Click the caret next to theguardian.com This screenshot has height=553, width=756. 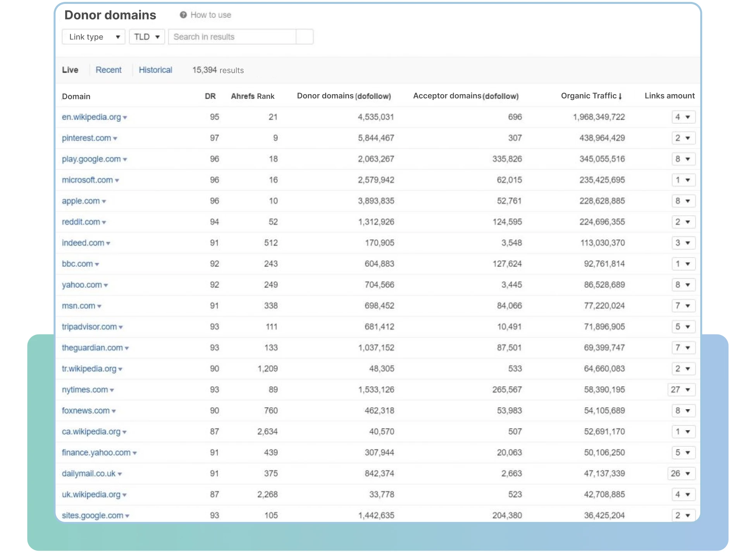click(127, 348)
